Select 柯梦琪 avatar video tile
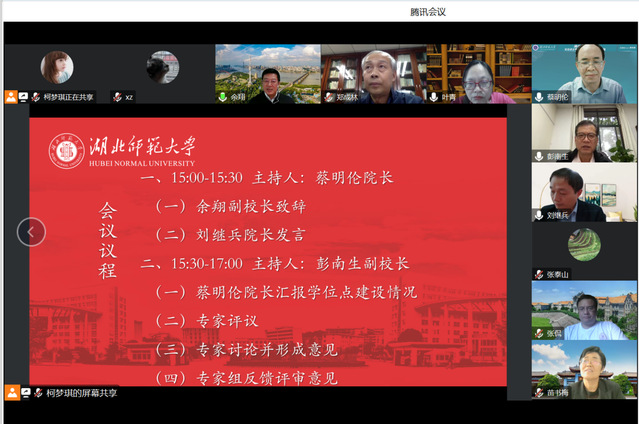The image size is (639, 424). pos(56,68)
